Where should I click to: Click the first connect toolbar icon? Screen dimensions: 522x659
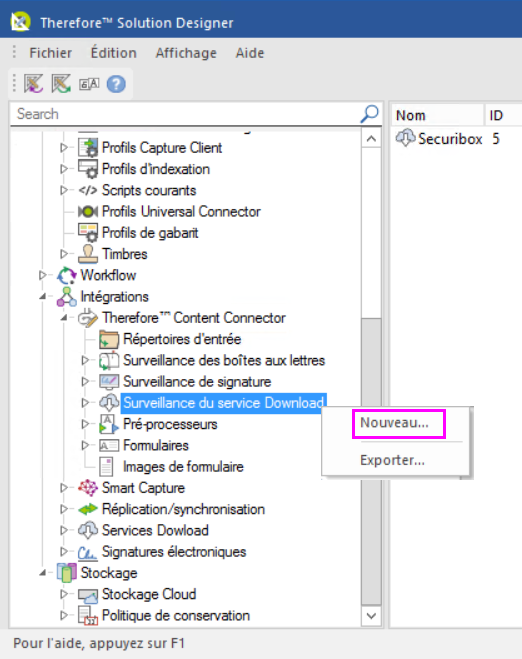[x=33, y=84]
